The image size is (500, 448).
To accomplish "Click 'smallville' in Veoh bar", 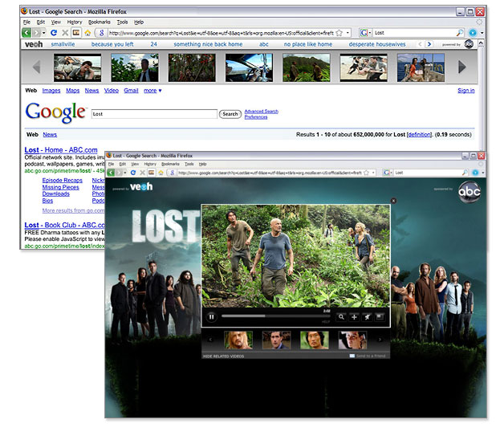I will (63, 44).
